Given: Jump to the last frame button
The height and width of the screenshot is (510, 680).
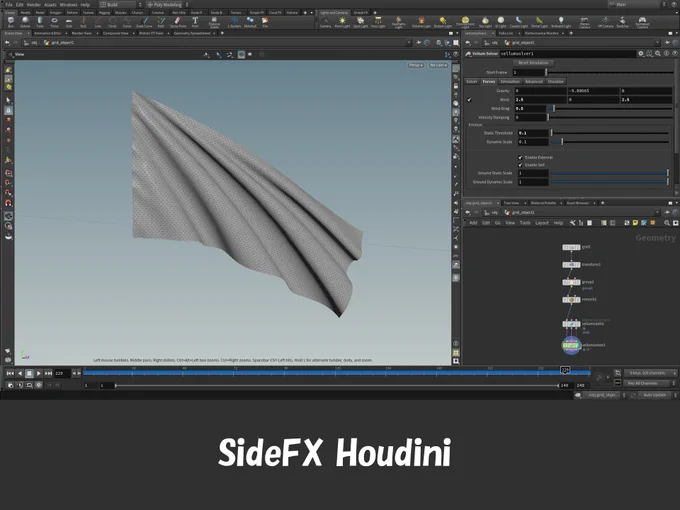Looking at the screenshot, I should [x=48, y=373].
